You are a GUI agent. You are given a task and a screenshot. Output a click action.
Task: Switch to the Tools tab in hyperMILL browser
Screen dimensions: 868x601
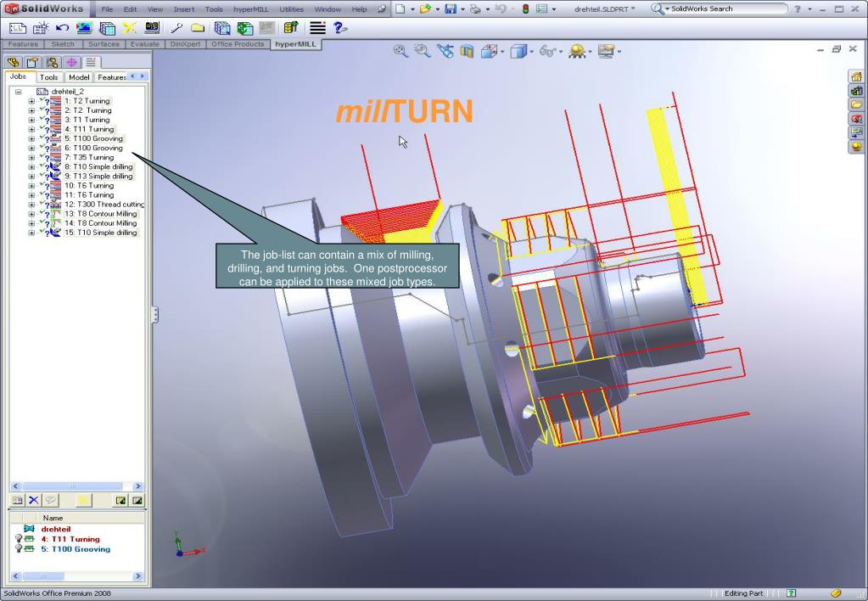48,77
